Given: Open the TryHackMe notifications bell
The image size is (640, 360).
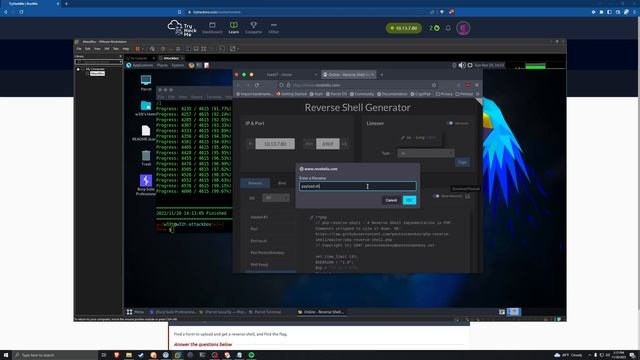Looking at the screenshot, I should coord(448,28).
